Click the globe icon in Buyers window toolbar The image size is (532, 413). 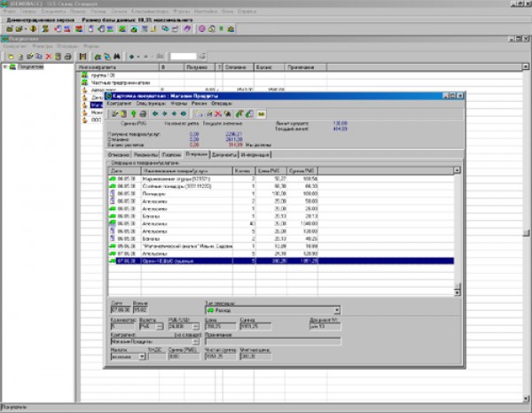[107, 57]
